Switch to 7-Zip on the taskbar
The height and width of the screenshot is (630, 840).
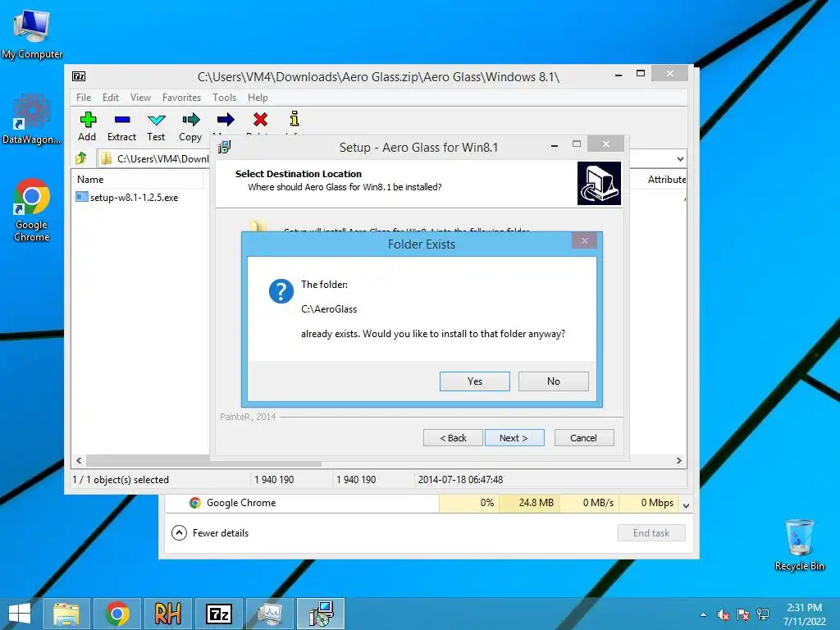click(x=218, y=614)
